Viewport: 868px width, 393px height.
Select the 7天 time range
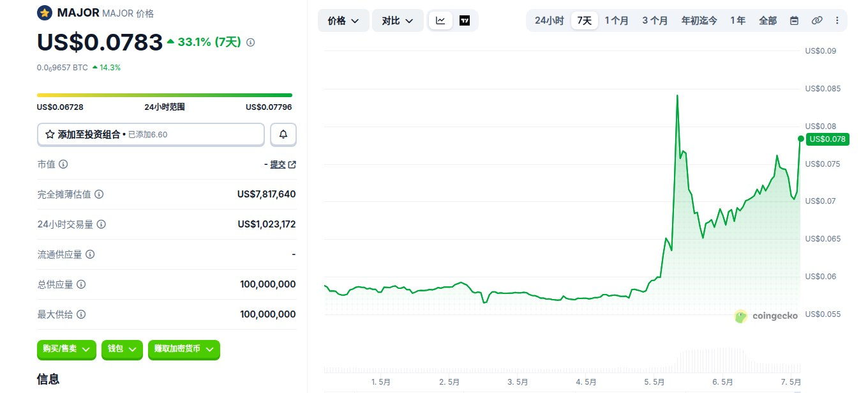pos(585,20)
